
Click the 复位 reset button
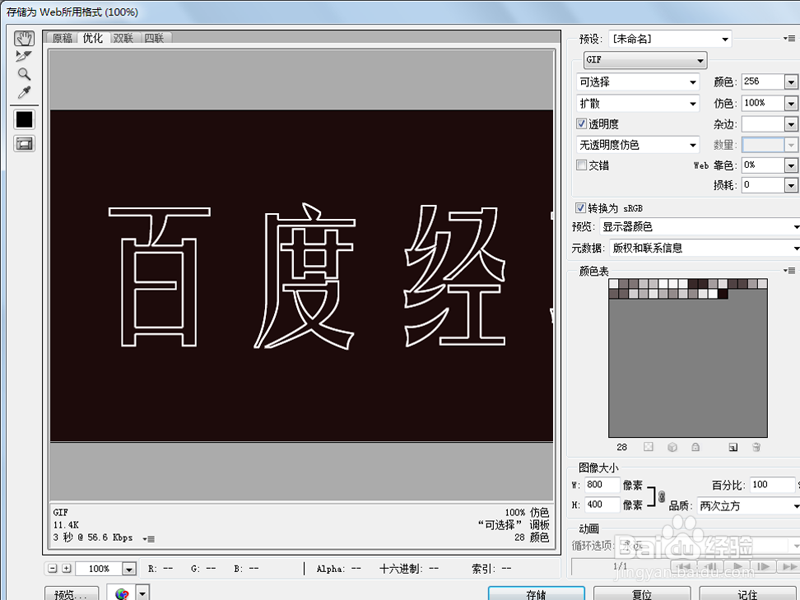click(642, 593)
